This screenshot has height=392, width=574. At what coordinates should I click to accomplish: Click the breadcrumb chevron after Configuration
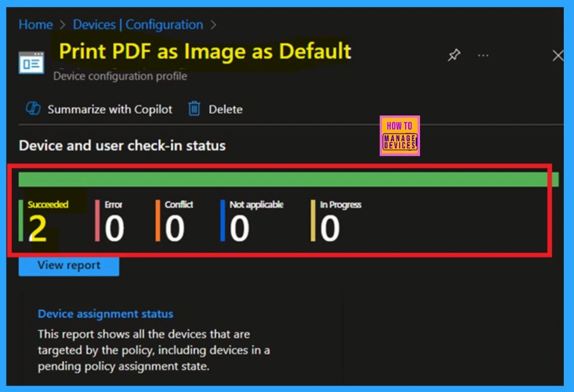pos(213,25)
